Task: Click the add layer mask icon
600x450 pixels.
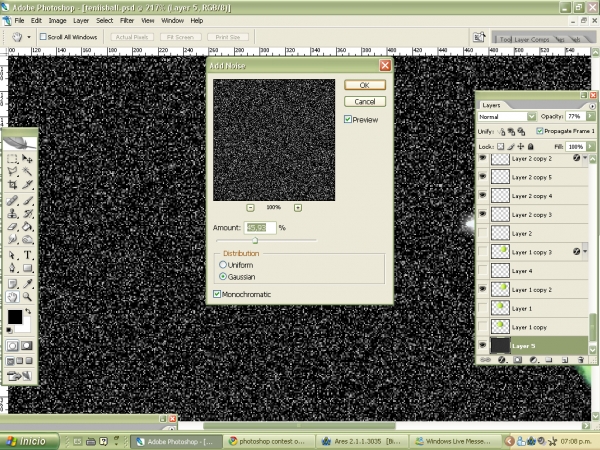Action: click(517, 360)
